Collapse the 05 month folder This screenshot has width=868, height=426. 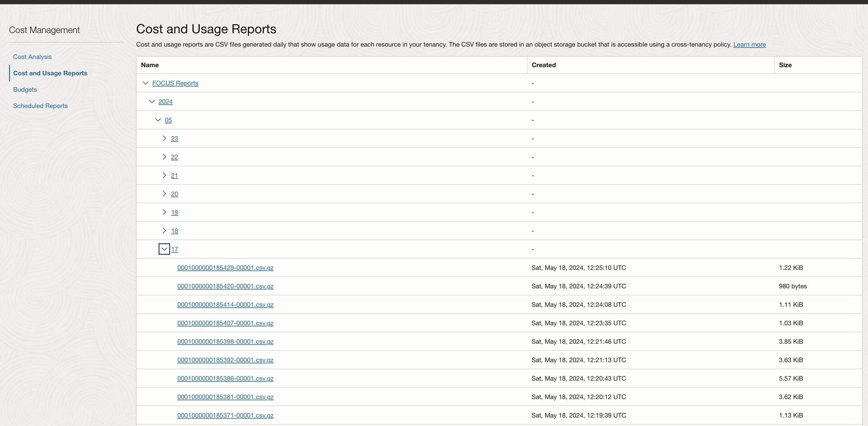click(x=158, y=120)
